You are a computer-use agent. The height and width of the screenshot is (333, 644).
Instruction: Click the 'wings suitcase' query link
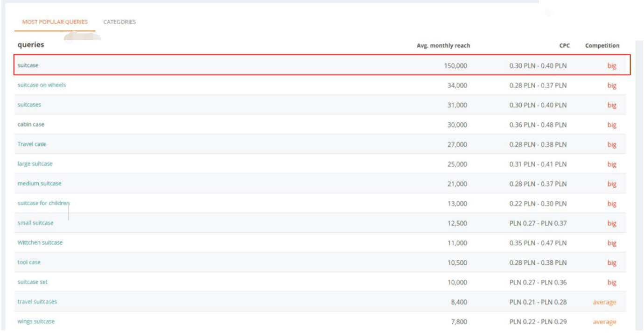coord(36,321)
